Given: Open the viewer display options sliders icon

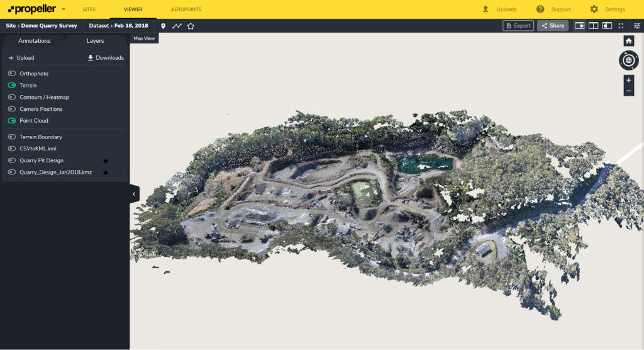Looking at the screenshot, I should [x=636, y=26].
